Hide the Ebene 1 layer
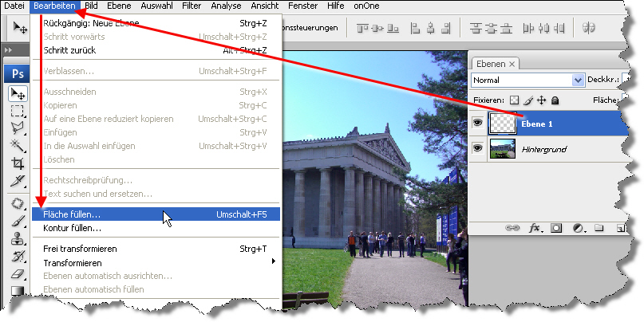The image size is (644, 322). (478, 123)
